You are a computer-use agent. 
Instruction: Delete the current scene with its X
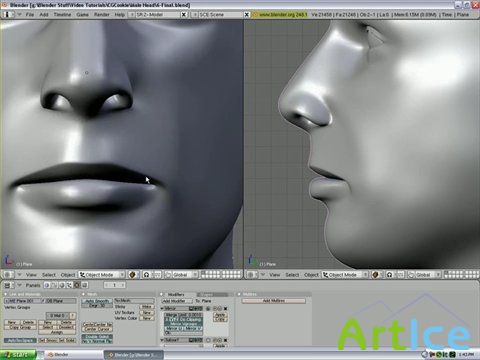click(247, 15)
